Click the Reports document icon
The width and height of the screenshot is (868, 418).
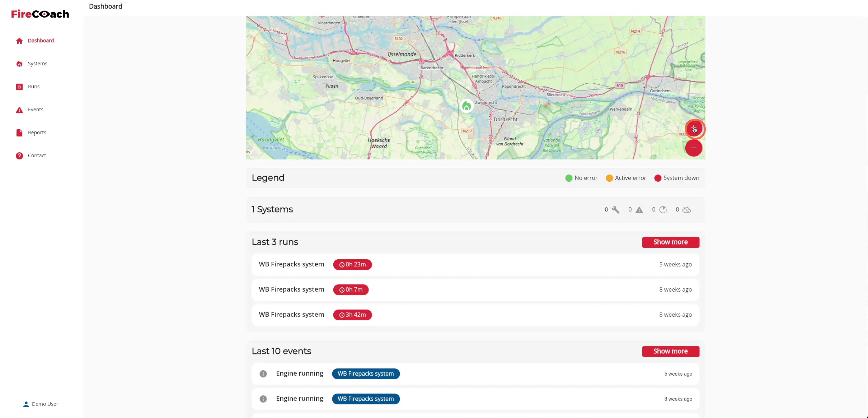[19, 133]
